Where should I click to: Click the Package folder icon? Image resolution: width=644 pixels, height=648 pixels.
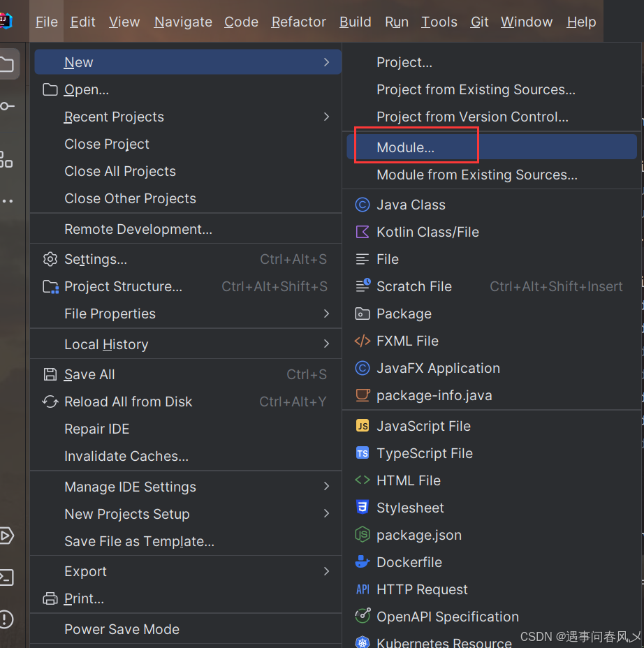point(363,314)
